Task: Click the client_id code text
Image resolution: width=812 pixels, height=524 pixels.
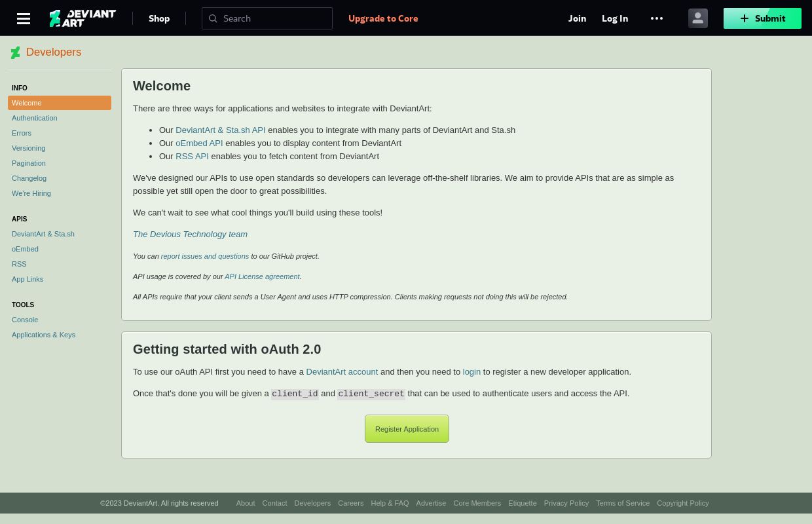Action: 295,394
